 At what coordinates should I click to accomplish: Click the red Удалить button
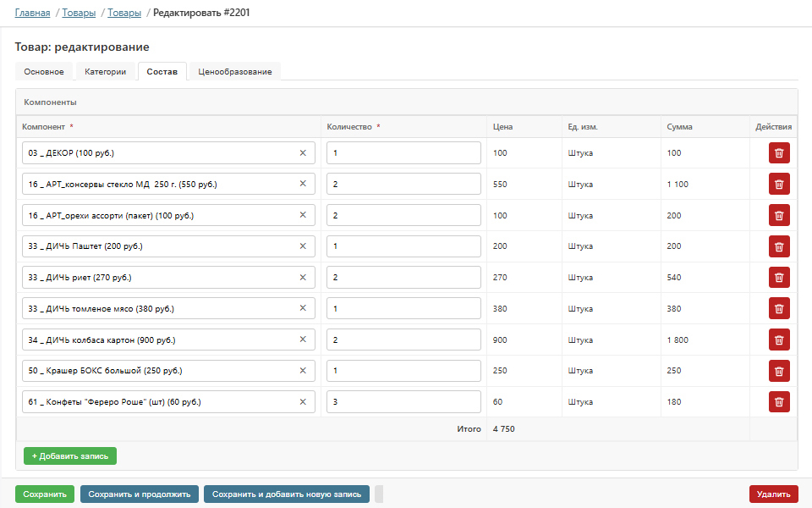774,494
